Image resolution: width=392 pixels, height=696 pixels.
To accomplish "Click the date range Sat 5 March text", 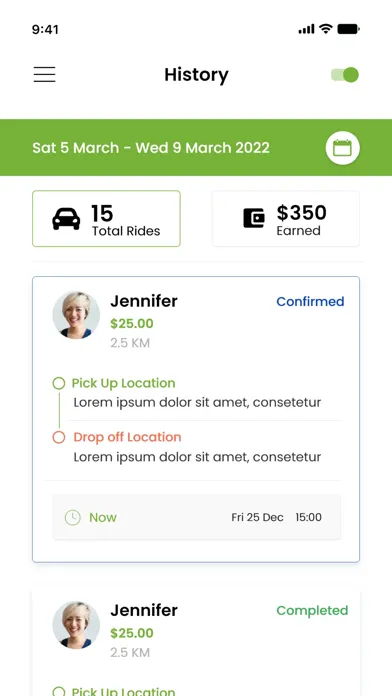I will 75,148.
